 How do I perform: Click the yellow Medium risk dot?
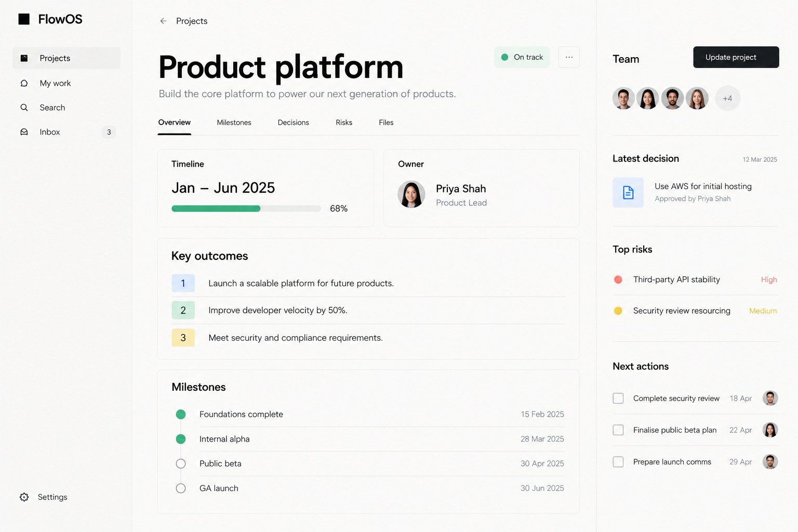coord(618,311)
